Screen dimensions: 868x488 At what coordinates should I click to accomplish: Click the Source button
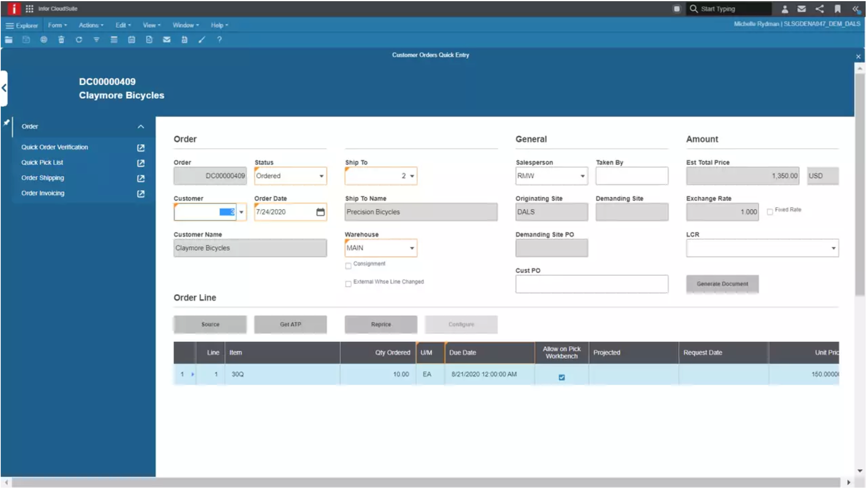210,324
